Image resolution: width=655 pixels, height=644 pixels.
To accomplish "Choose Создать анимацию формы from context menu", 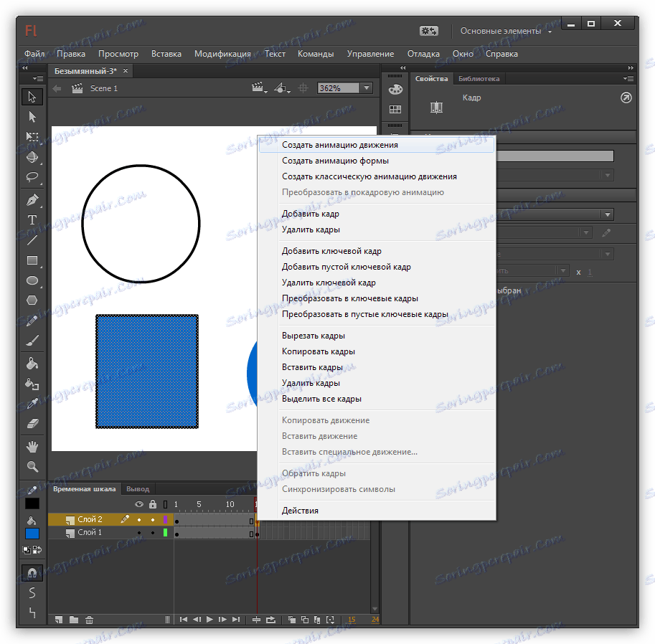I will tap(335, 161).
